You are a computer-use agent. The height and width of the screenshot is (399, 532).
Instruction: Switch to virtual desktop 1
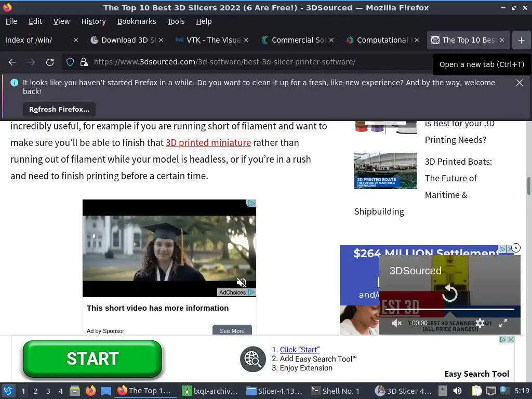point(23,391)
